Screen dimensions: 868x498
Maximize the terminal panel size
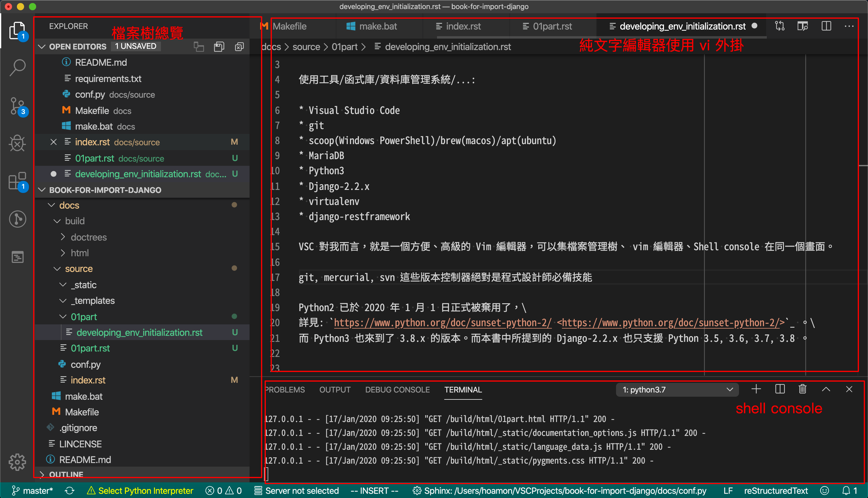pos(826,389)
